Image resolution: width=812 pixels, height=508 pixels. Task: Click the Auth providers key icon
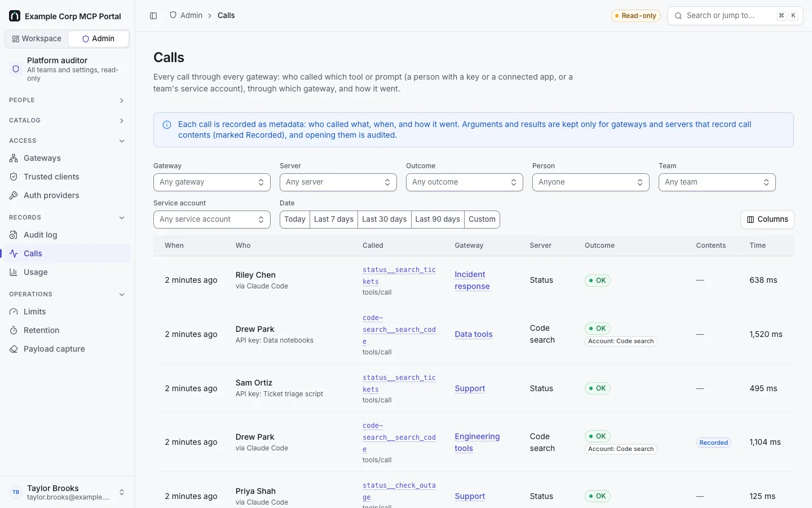(x=14, y=195)
